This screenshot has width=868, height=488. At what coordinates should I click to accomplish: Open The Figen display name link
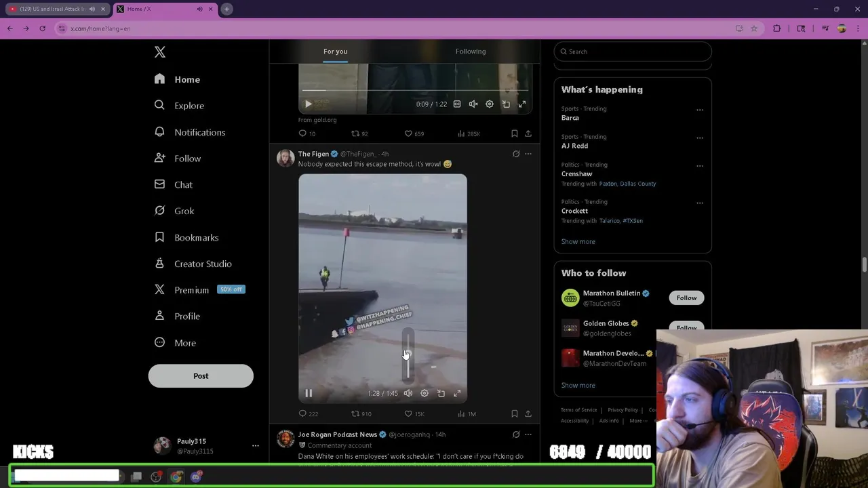pos(313,154)
